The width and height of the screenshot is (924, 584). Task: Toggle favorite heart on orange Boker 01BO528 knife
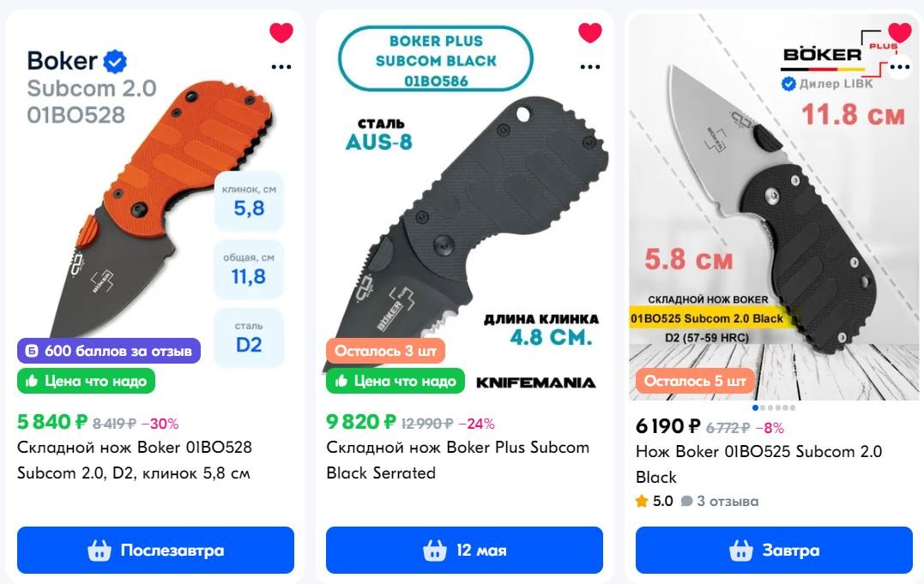281,33
